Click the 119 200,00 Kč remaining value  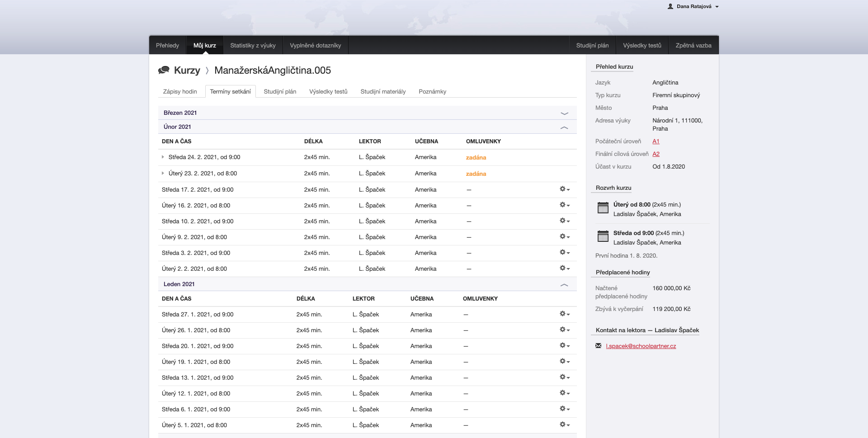[x=671, y=309]
